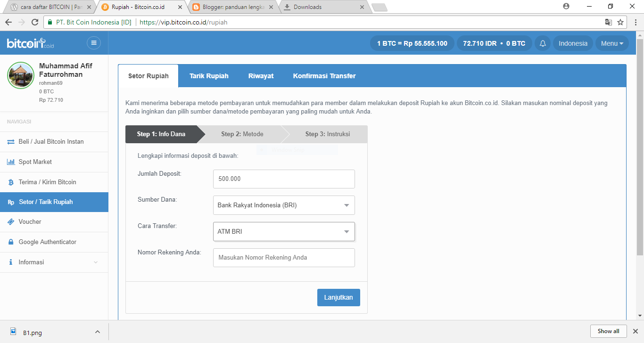Click the browser address bar URL
Screen dimensions: 644x343
coord(183,22)
